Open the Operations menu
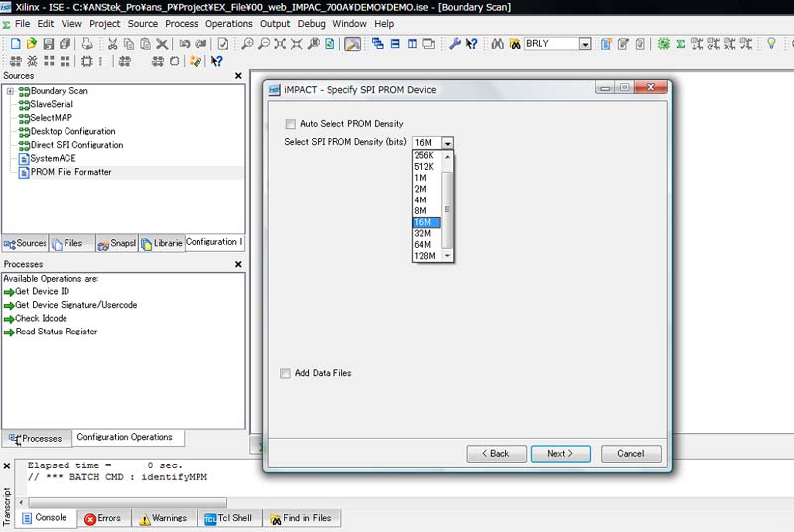This screenshot has width=794, height=532. coord(229,24)
